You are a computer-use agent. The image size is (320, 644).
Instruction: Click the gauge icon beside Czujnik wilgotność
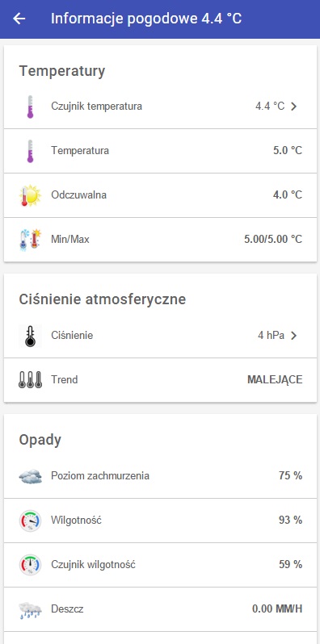[x=30, y=565]
